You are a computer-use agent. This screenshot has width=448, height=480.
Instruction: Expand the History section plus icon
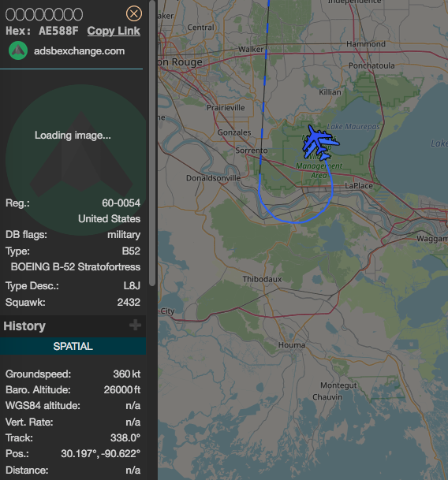pyautogui.click(x=135, y=325)
